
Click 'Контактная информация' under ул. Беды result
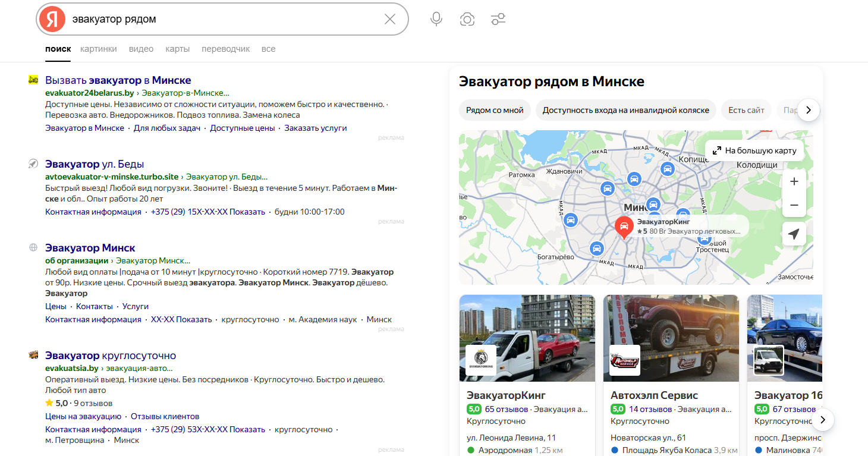tap(93, 212)
